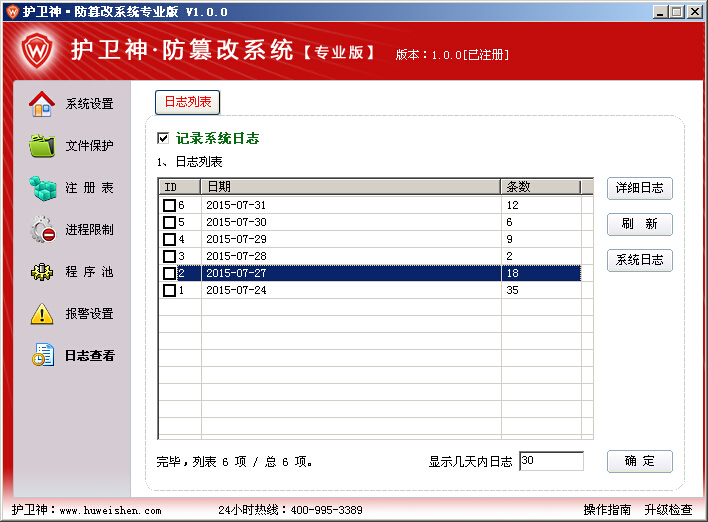Image resolution: width=708 pixels, height=522 pixels.
Task: Sort by the ID column header
Action: pyautogui.click(x=180, y=186)
